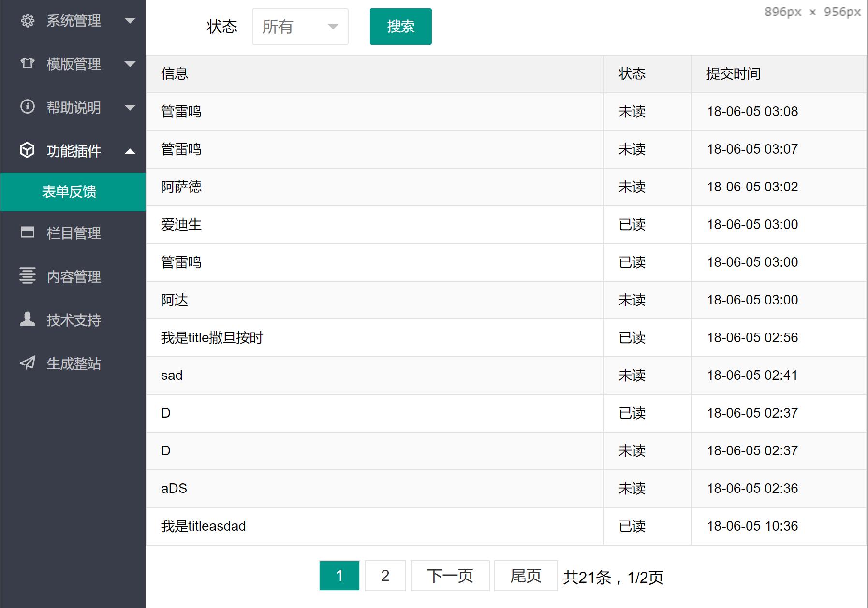Click the lines icon beside 内容管理
The image size is (868, 608).
click(x=28, y=275)
